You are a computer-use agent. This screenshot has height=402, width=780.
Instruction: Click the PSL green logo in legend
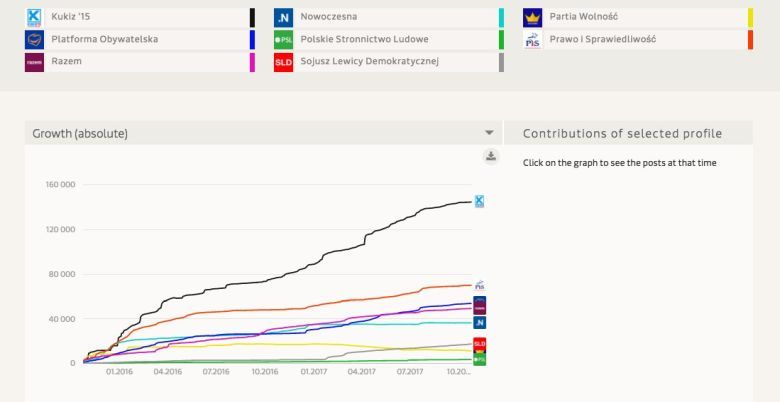point(283,39)
